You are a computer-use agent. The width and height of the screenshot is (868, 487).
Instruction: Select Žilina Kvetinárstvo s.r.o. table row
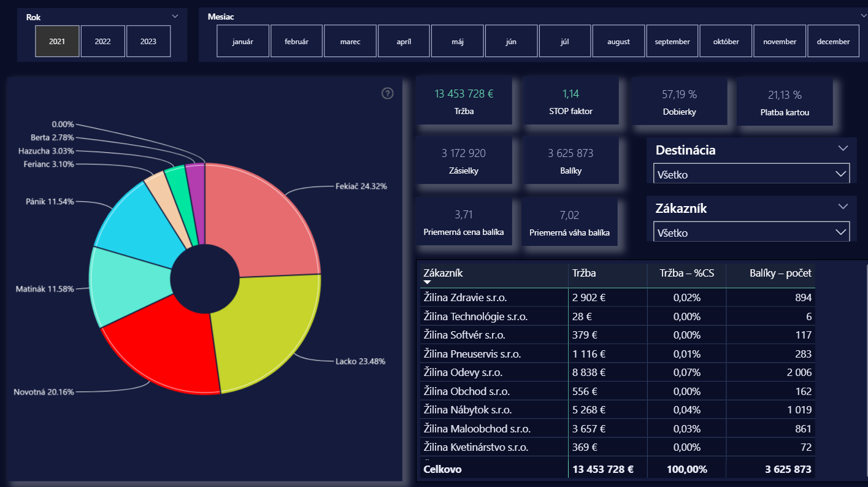coord(616,447)
